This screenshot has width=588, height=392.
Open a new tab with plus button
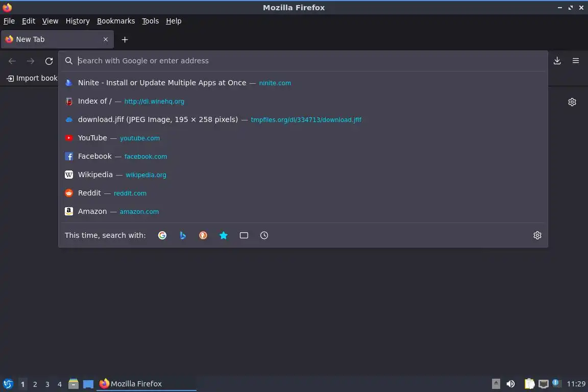[x=125, y=40]
